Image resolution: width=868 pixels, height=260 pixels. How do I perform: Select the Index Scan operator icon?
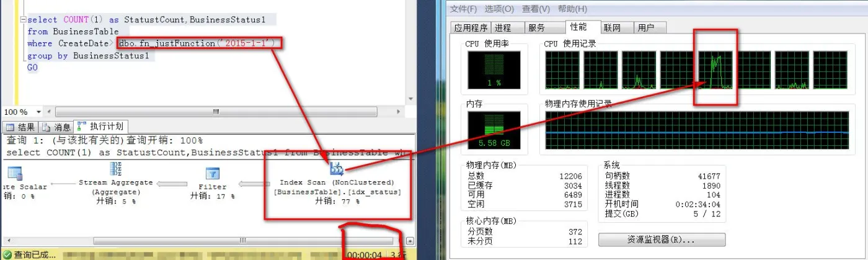337,169
